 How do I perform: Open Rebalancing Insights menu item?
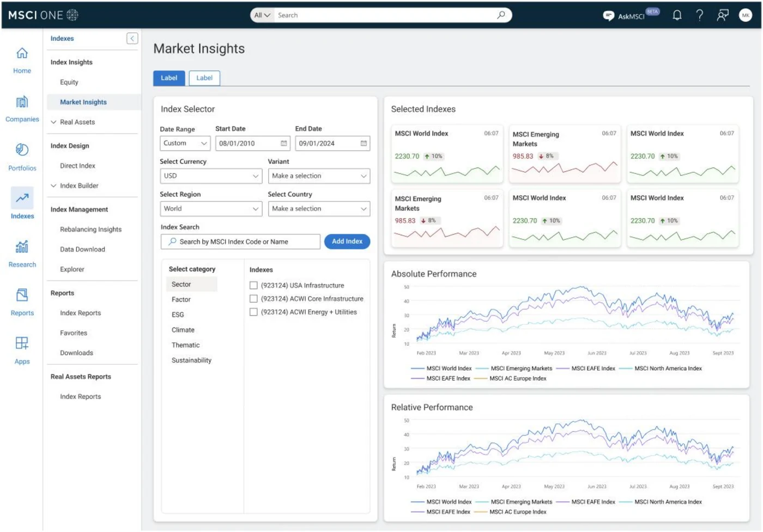point(90,229)
